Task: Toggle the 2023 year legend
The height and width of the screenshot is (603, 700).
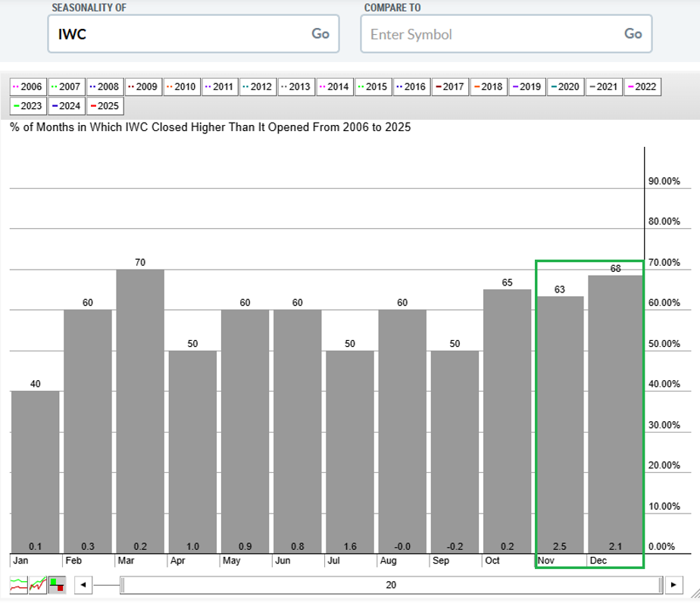Action: [x=28, y=106]
